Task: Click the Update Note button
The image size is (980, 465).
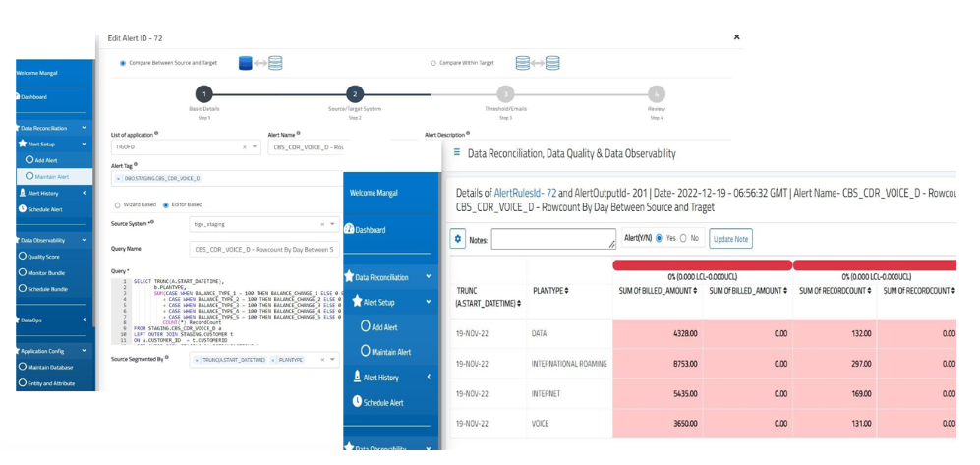Action: 730,239
